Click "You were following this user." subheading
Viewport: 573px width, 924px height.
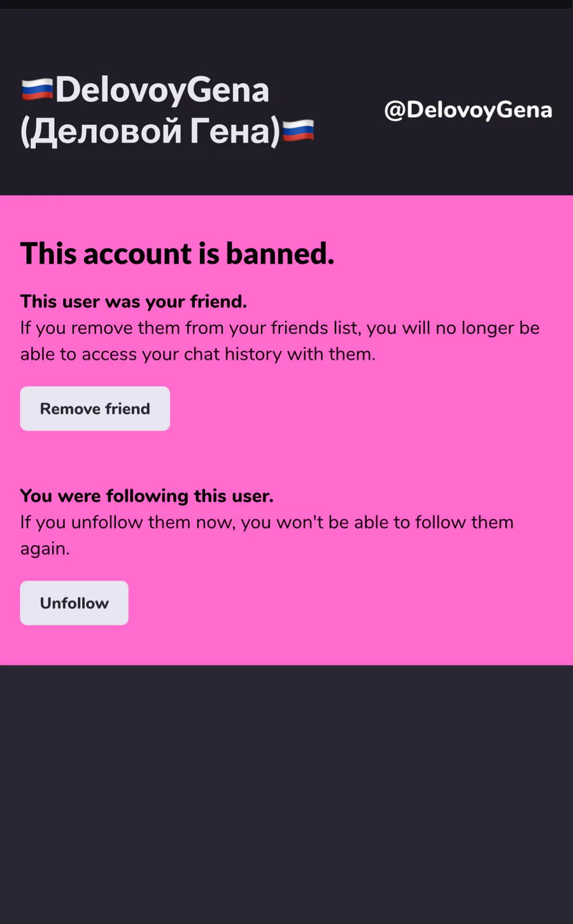[147, 495]
